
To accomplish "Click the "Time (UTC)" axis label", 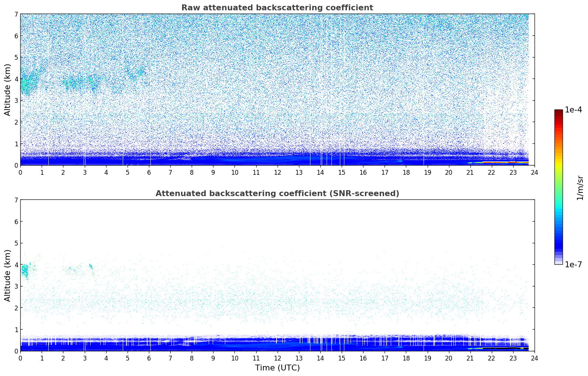I will [x=277, y=368].
